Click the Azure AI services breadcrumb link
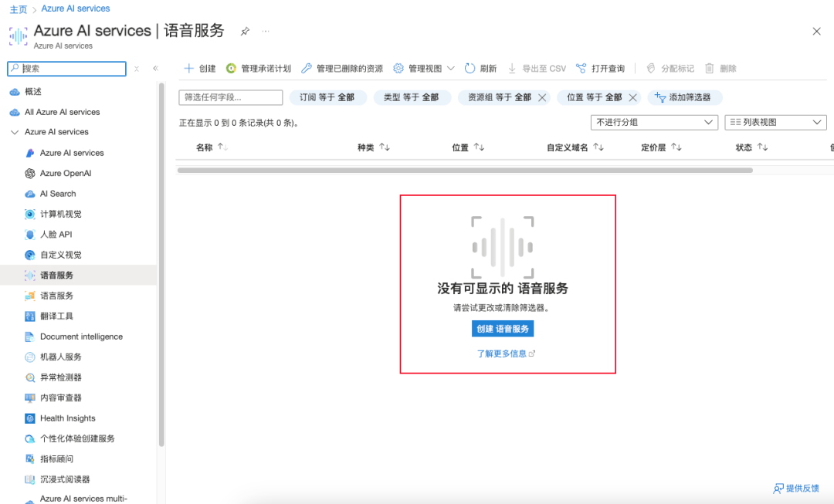This screenshot has height=504, width=834. pos(76,8)
